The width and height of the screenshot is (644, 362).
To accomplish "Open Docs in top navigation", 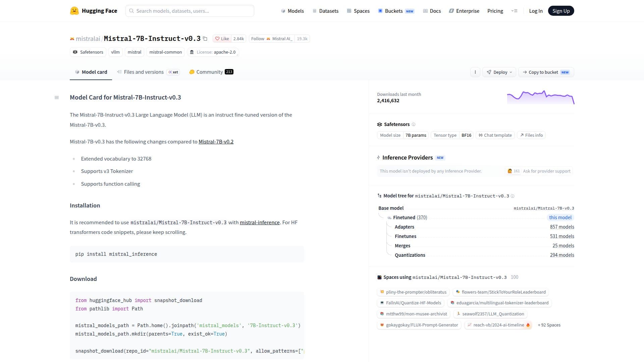I will point(432,11).
